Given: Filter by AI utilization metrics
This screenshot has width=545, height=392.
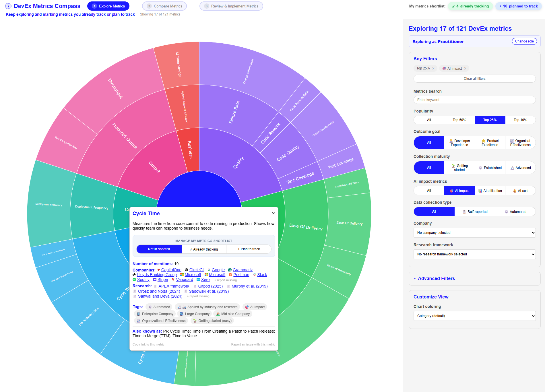Looking at the screenshot, I should 490,191.
